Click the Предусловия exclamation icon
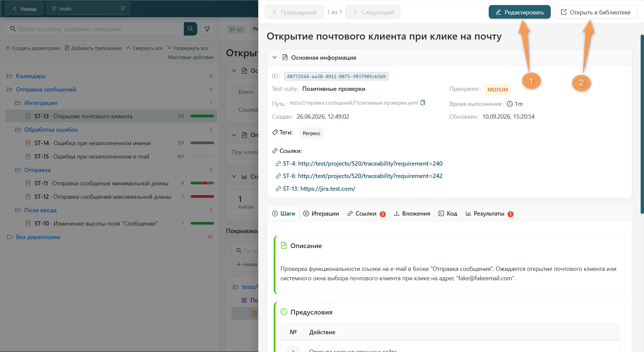 [x=284, y=312]
